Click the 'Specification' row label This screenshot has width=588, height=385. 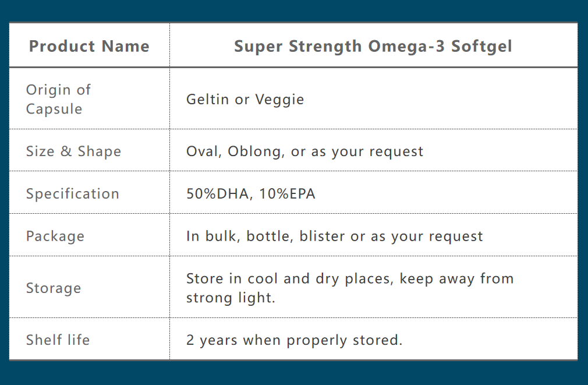pyautogui.click(x=72, y=195)
